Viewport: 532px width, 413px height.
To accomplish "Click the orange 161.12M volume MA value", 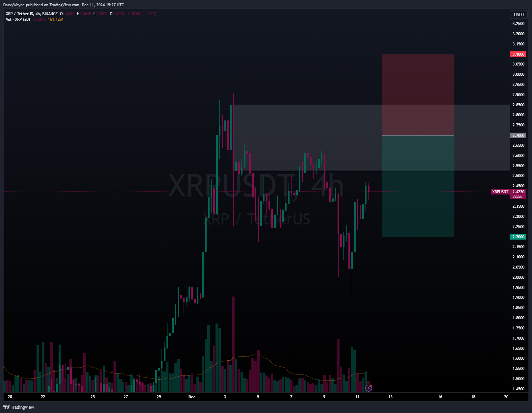I will tap(55, 19).
